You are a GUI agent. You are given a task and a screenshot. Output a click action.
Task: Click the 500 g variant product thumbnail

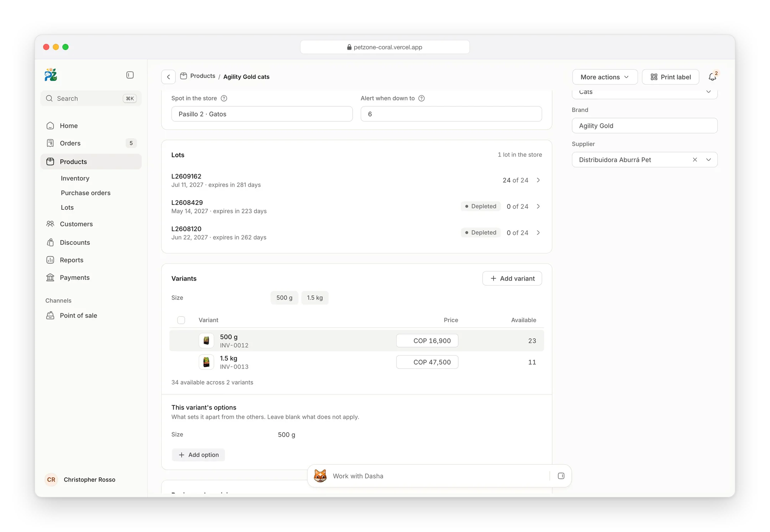coord(206,341)
